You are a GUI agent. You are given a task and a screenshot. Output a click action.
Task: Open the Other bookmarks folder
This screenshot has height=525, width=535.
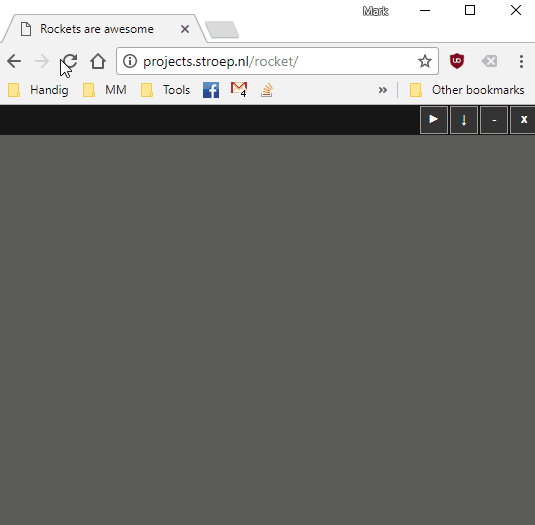click(x=467, y=90)
